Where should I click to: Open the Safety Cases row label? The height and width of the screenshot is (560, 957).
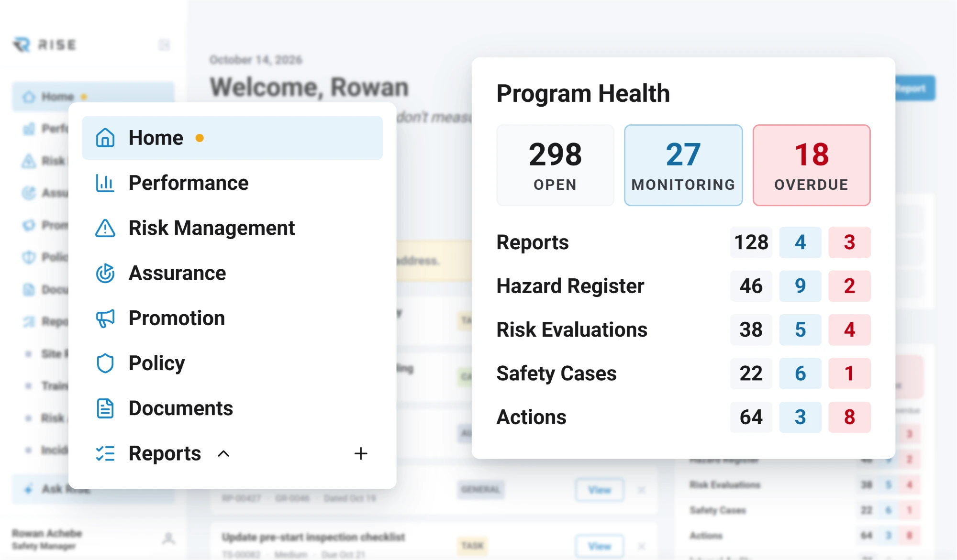(x=556, y=373)
